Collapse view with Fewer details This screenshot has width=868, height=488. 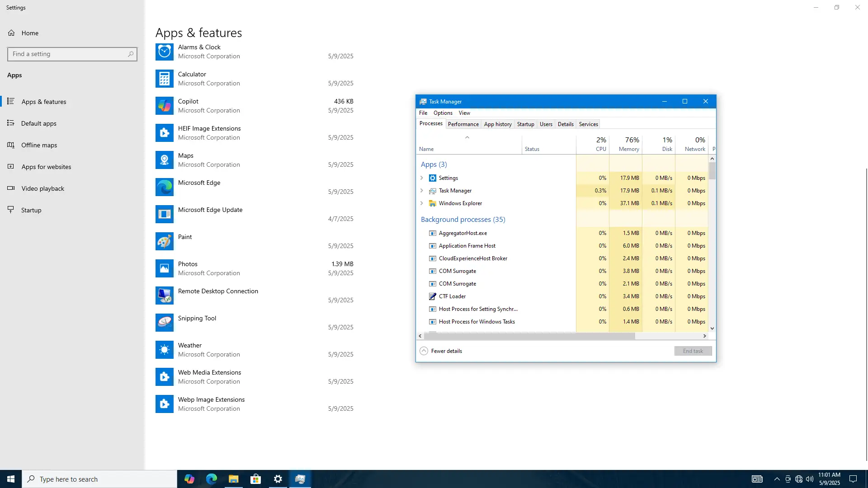[441, 351]
